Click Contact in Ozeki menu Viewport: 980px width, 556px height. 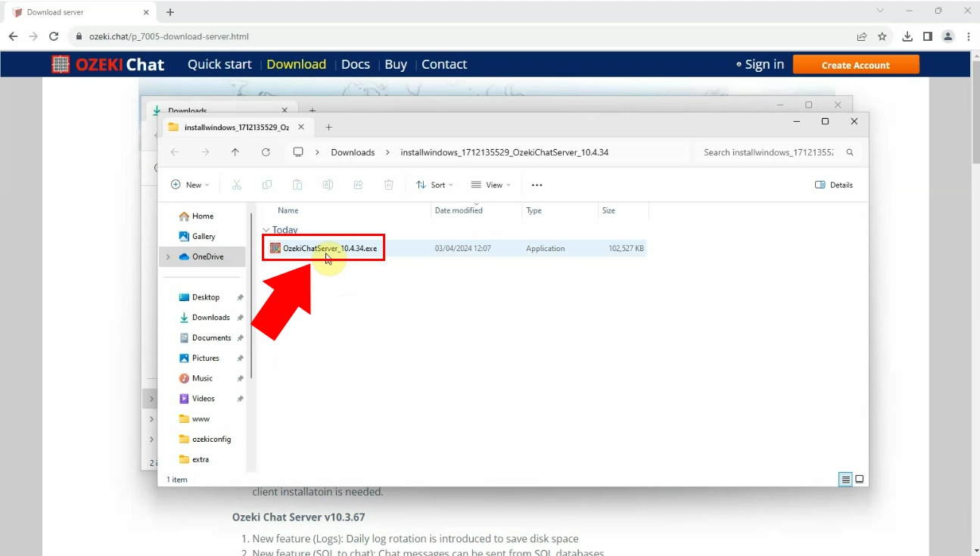444,64
